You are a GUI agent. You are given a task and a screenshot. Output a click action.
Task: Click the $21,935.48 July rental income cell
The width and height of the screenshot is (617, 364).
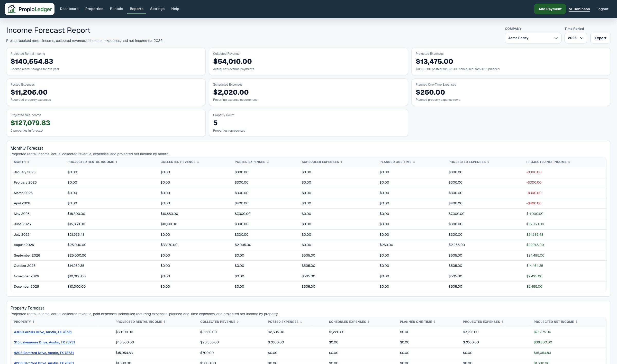pos(76,235)
